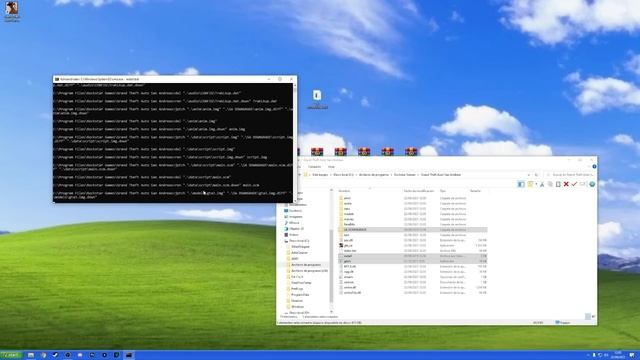Select Archivos de programa (x86) in sidebar
Screen dimensions: 640x360
(x=309, y=271)
